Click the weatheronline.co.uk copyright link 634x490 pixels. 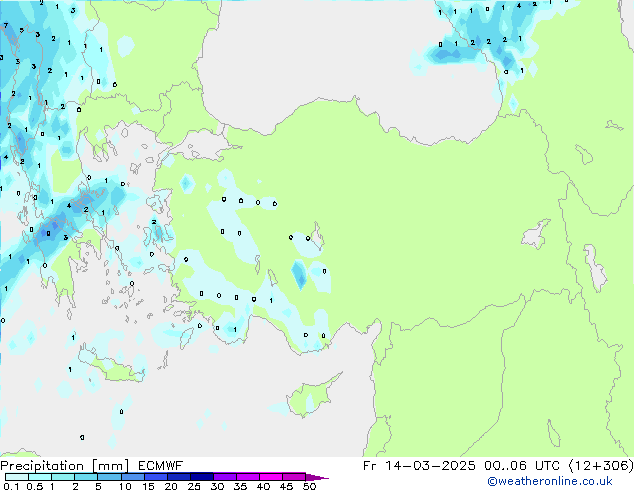pyautogui.click(x=550, y=481)
